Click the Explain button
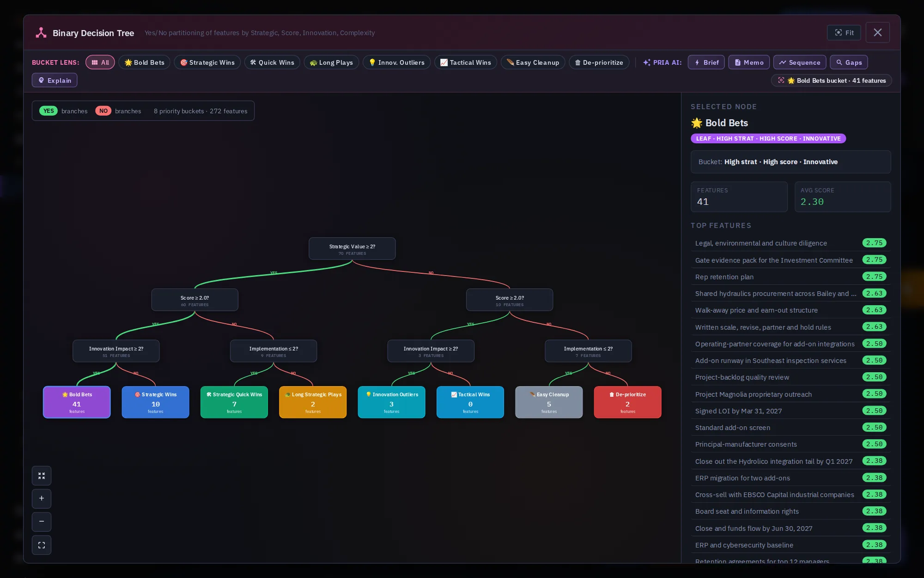This screenshot has height=578, width=924. (55, 80)
